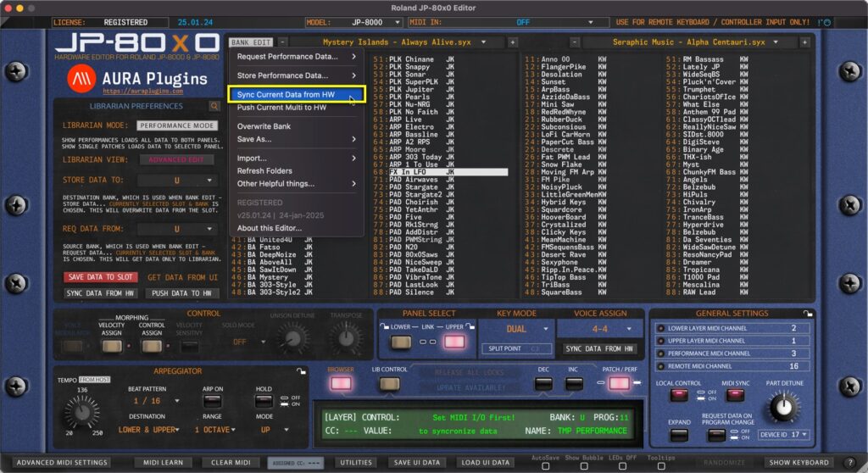
Task: Click the plus icon beside Mystery Islands bank
Action: (x=513, y=42)
